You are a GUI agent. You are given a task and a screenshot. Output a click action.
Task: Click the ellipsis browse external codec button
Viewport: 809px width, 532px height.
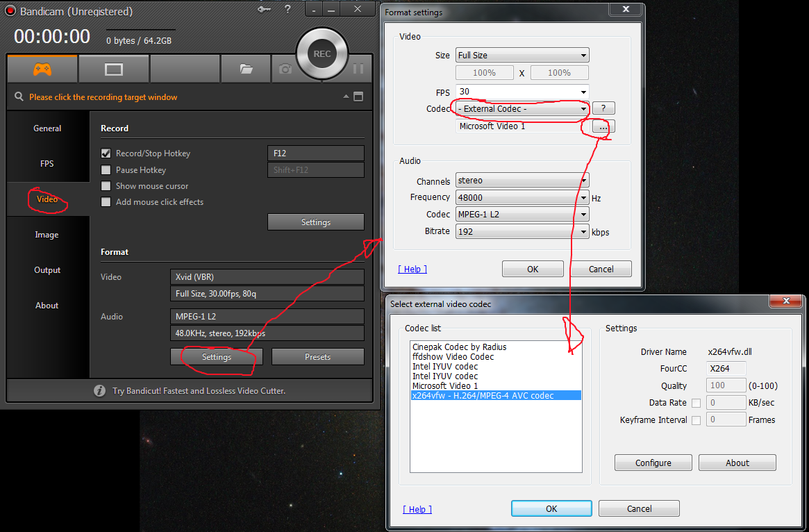coord(603,126)
